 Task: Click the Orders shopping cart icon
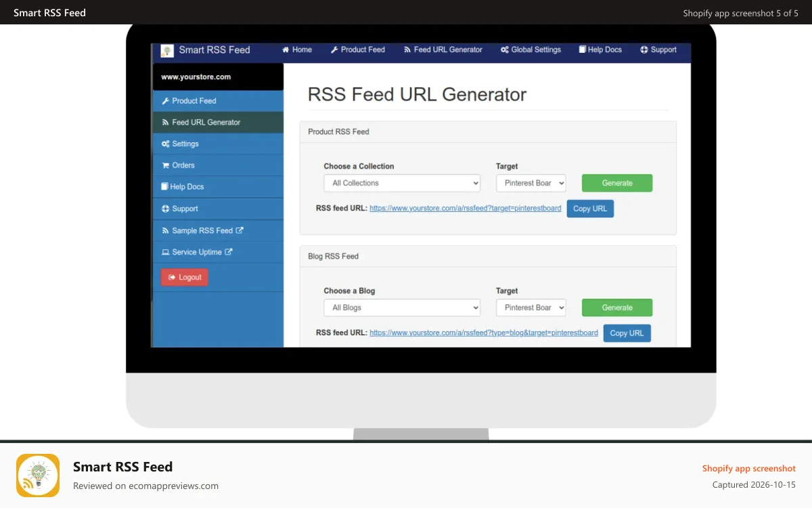[165, 165]
